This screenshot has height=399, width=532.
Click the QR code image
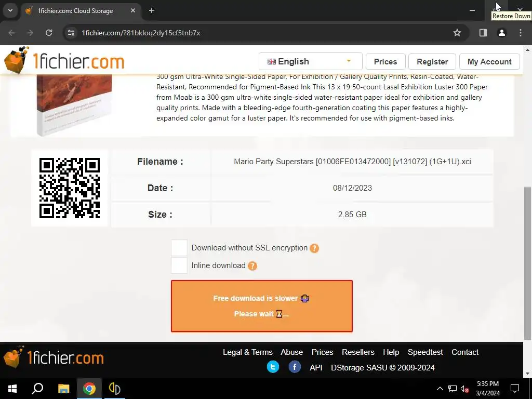(x=70, y=188)
